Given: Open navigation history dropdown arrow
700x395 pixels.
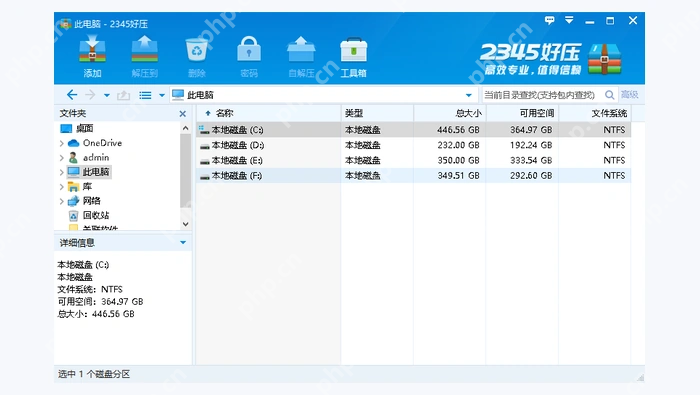Looking at the screenshot, I should tap(107, 95).
